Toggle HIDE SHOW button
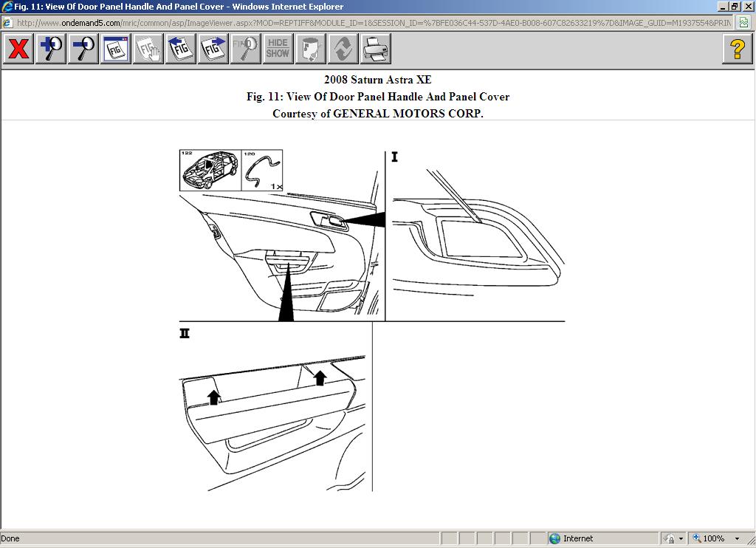This screenshot has width=756, height=548. click(278, 49)
